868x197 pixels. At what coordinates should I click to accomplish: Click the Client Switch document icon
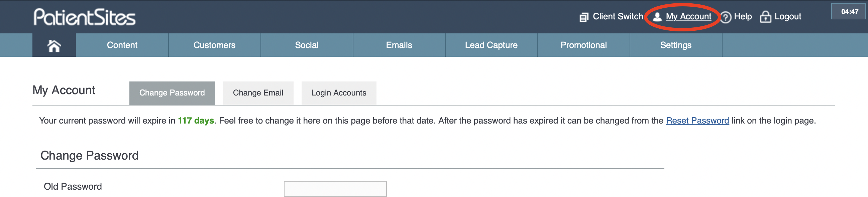(x=583, y=17)
